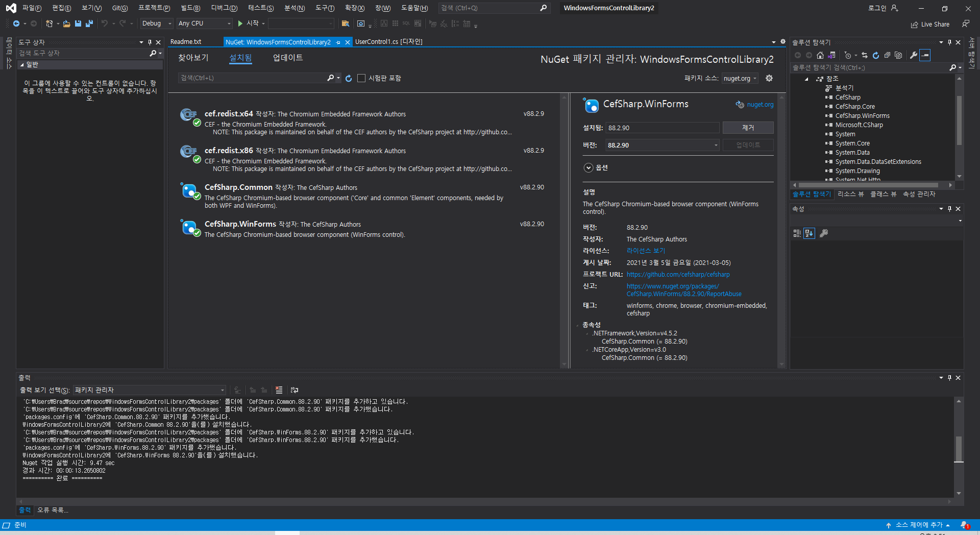The height and width of the screenshot is (535, 980).
Task: Click the save file icon
Action: coord(78,23)
